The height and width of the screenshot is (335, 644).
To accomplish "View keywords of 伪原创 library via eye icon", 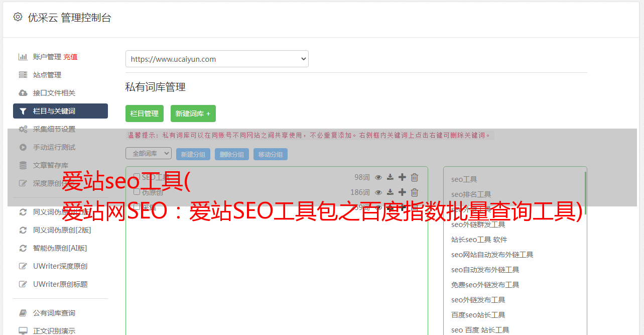I will pos(378,192).
